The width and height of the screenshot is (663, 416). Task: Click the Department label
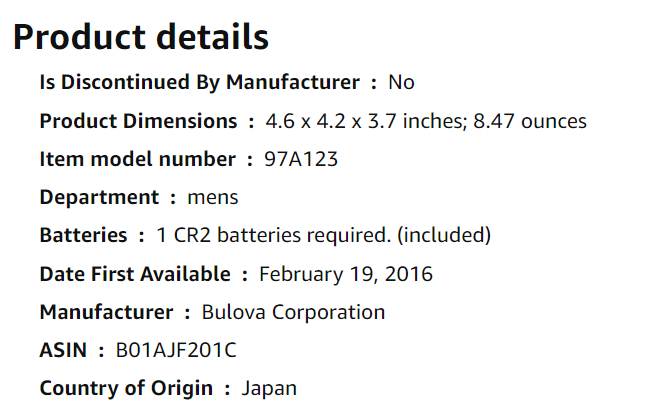pyautogui.click(x=99, y=198)
